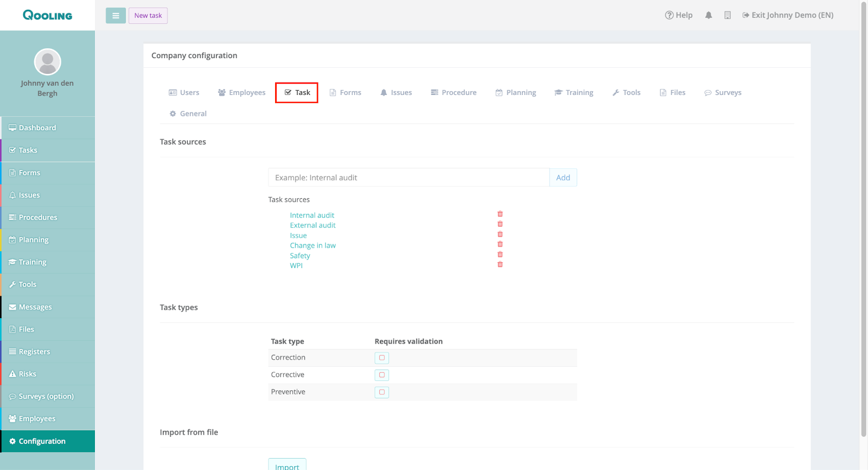Switch to the Users tab
The height and width of the screenshot is (470, 868).
pos(184,93)
